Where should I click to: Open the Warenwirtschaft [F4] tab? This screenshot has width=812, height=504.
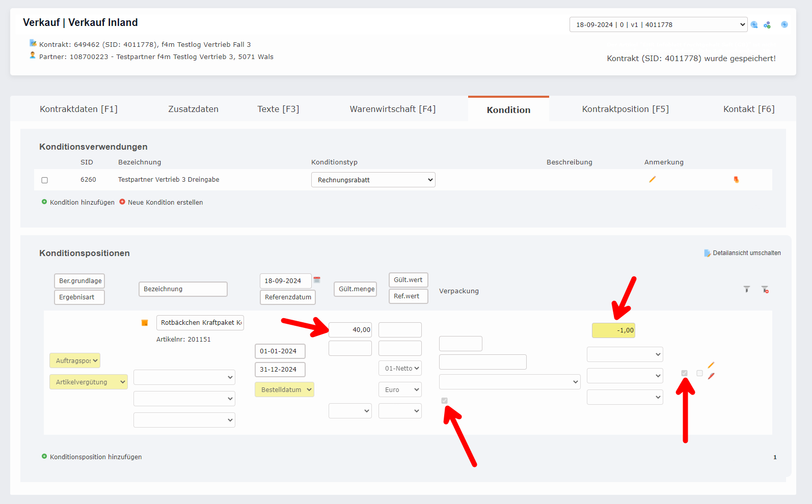coord(393,109)
